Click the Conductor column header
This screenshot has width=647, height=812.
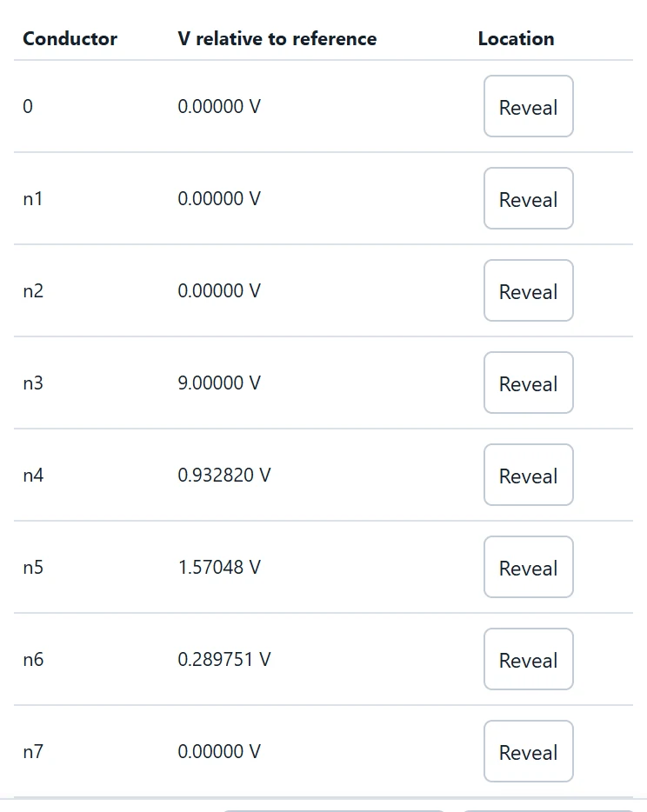[x=70, y=39]
